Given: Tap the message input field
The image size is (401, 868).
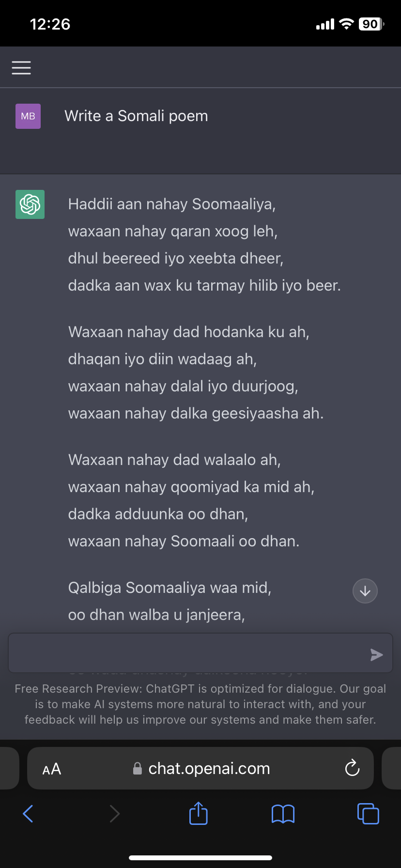Looking at the screenshot, I should (189, 653).
